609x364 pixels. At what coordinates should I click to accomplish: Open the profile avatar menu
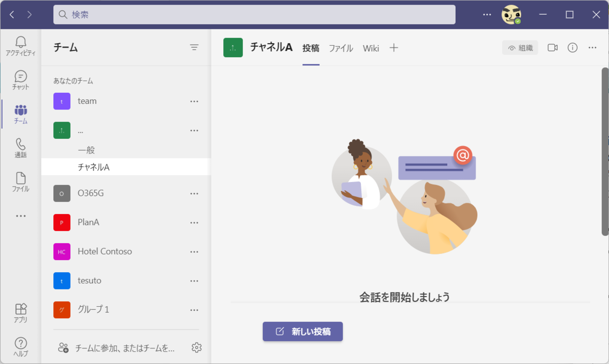pos(512,15)
